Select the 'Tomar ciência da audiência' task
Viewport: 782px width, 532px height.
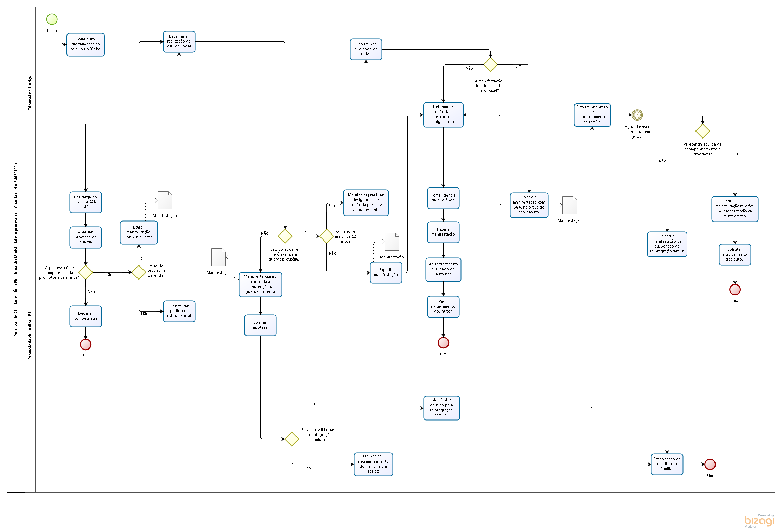443,198
